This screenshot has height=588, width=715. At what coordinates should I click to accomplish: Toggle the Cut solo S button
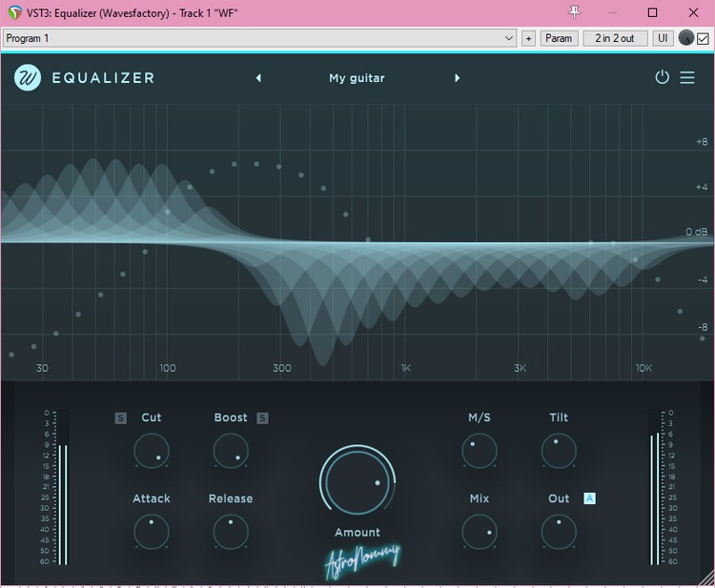[121, 417]
